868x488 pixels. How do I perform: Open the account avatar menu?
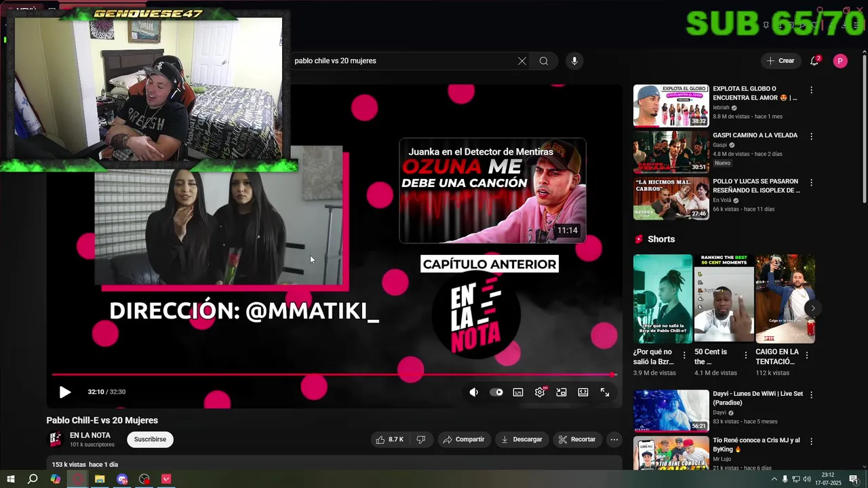coord(840,61)
